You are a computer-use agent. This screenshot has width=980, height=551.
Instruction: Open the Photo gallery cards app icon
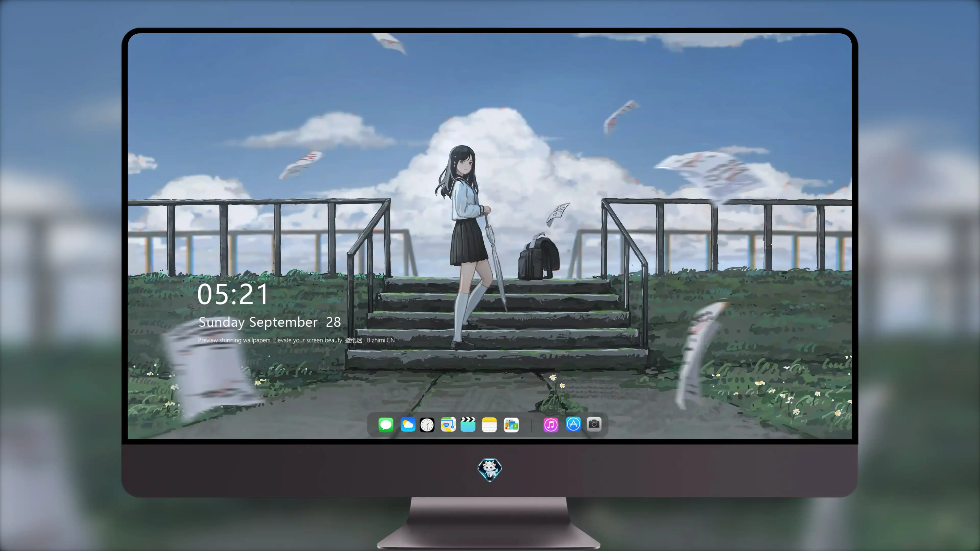[511, 425]
